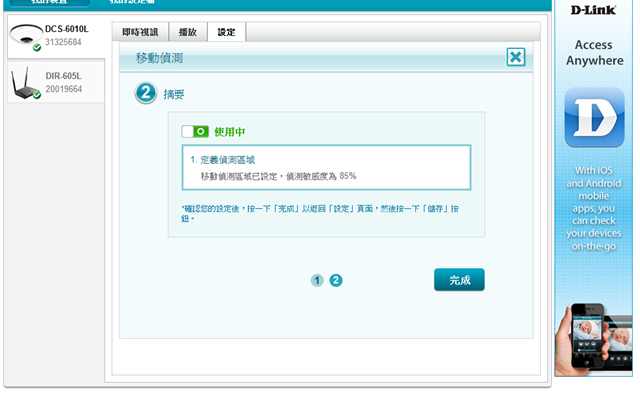Click the 移動偵測 panel title
640x393 pixels.
(159, 58)
